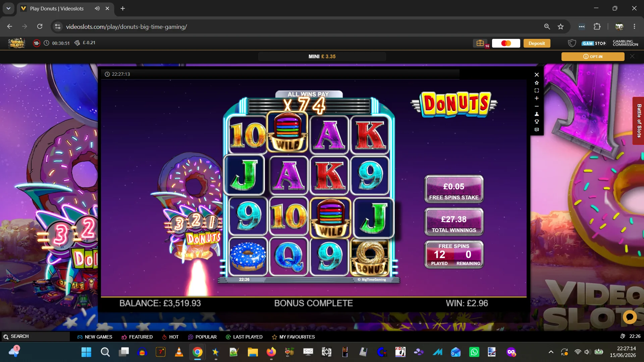The height and width of the screenshot is (362, 644).
Task: Close the game panel with X icon
Action: [537, 75]
